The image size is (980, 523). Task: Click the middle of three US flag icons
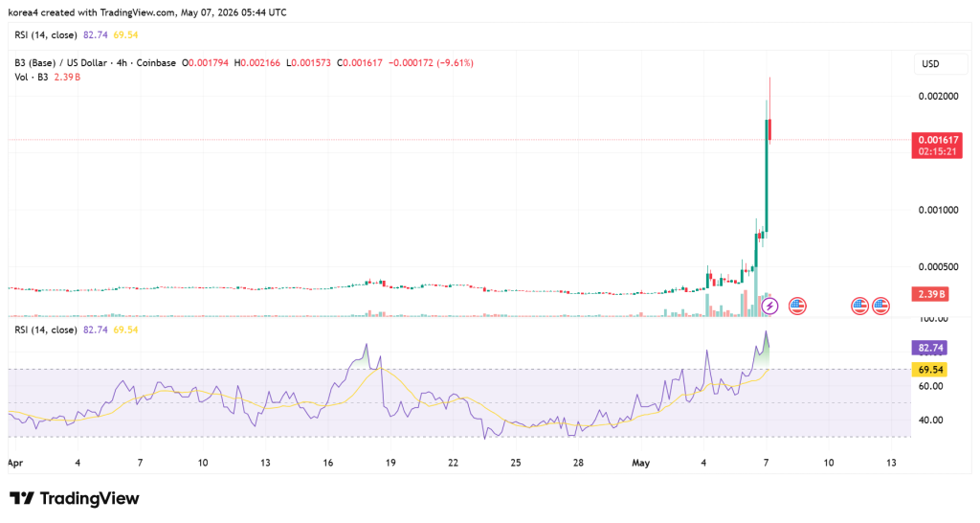click(x=860, y=306)
